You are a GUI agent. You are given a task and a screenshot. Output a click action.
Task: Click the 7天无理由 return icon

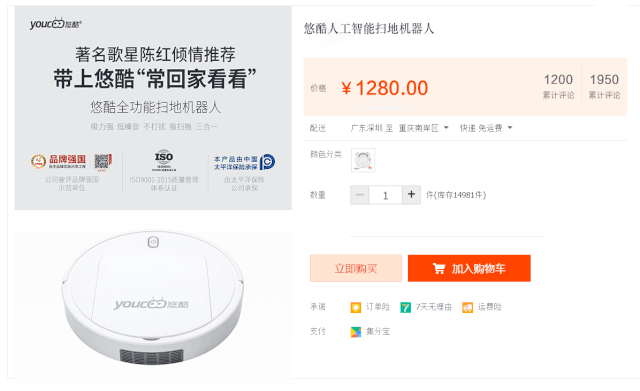pos(405,307)
